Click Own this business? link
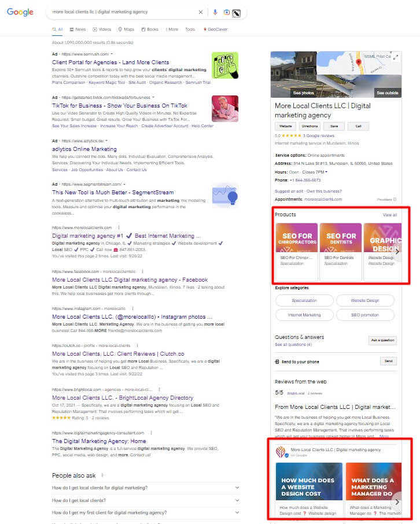 (324, 191)
